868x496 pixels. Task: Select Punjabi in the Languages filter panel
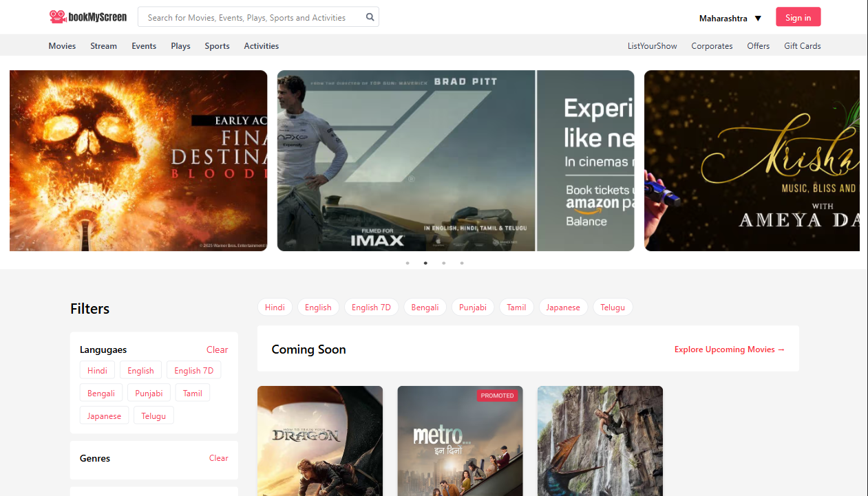point(149,393)
